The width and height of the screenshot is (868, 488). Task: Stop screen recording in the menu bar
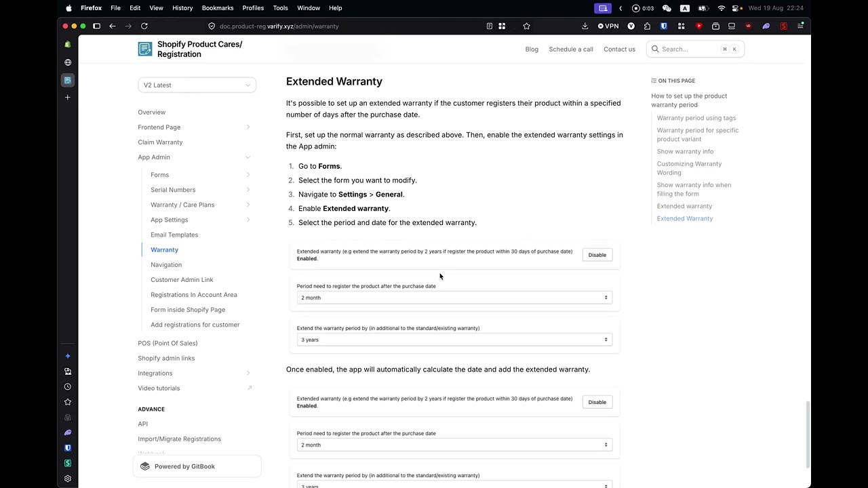(636, 8)
